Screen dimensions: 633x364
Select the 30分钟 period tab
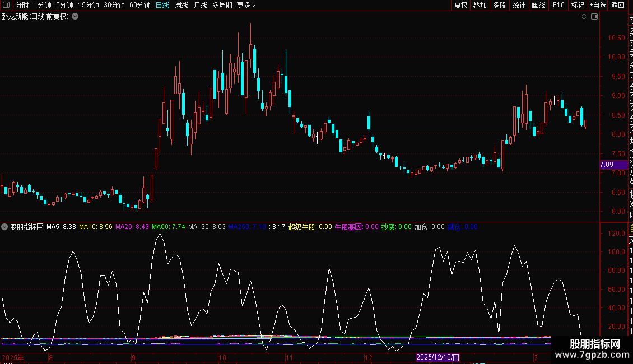pos(114,5)
